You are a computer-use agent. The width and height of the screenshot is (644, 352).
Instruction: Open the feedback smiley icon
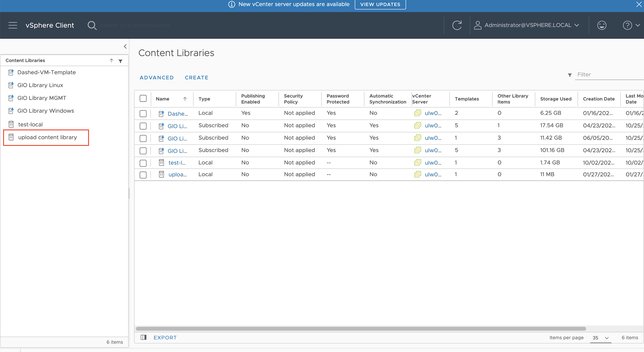602,25
